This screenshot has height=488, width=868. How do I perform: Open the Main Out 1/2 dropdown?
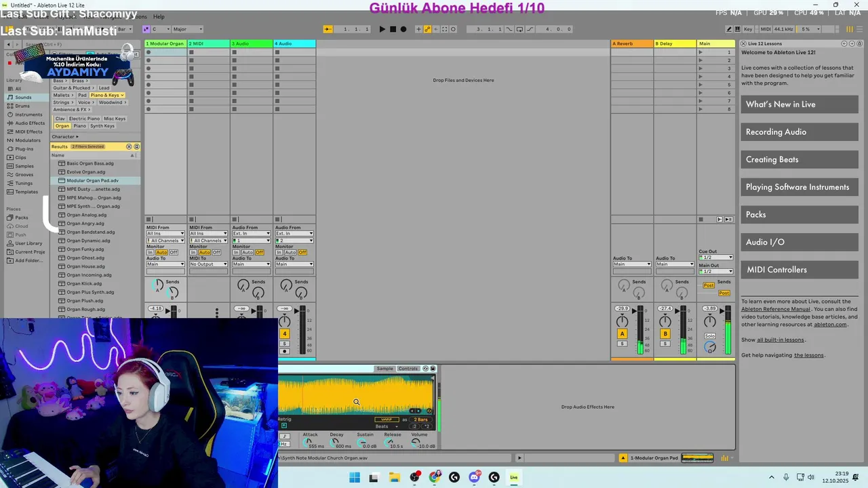[x=716, y=271]
